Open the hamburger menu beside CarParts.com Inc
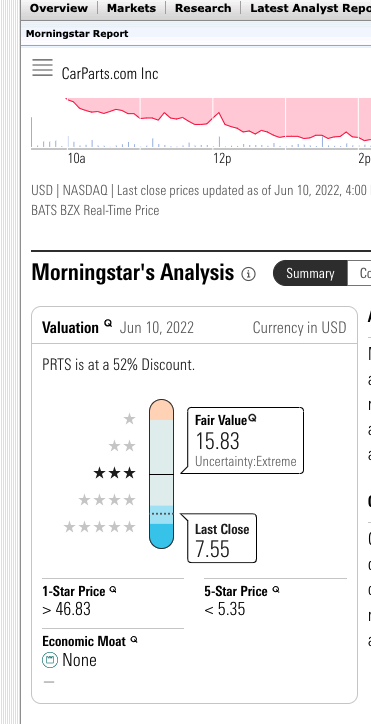 click(x=42, y=68)
